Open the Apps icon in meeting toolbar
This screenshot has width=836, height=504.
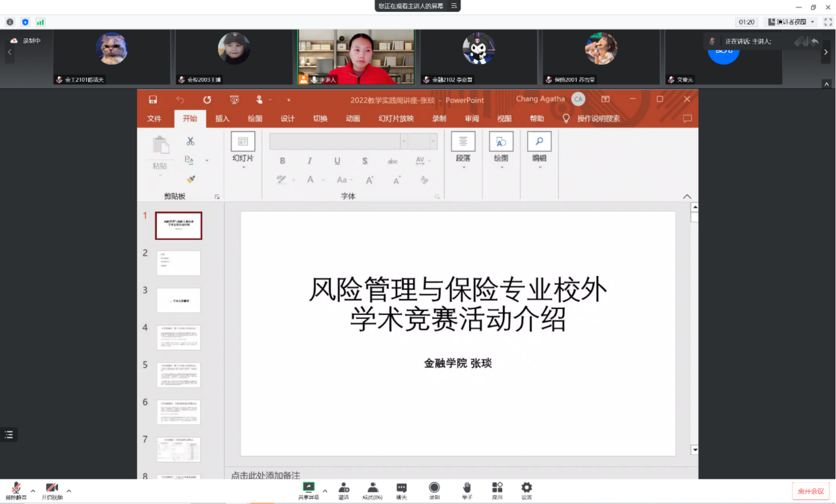point(497,490)
